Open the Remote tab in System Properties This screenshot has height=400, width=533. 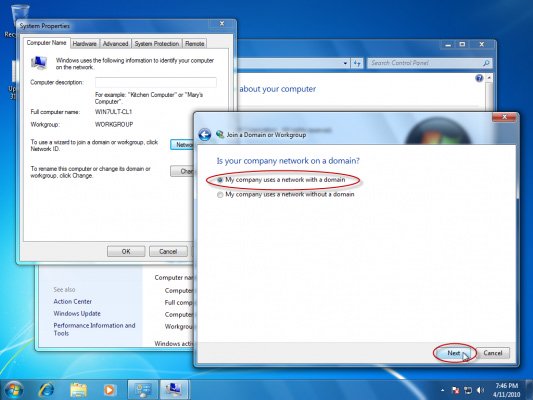[x=195, y=44]
